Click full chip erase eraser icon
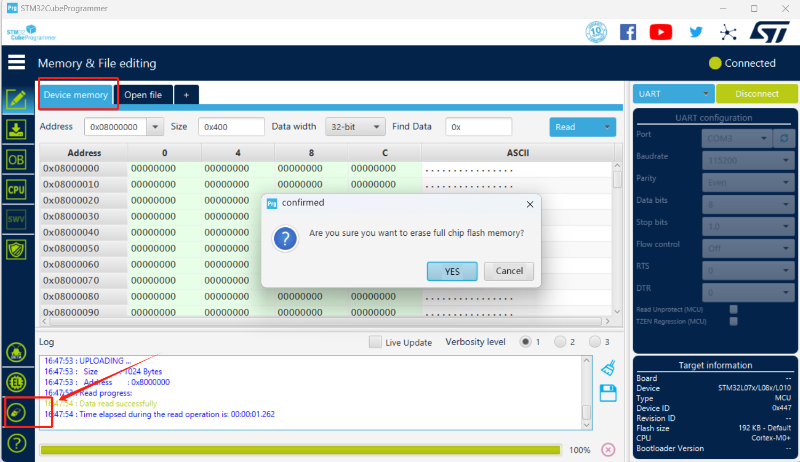 tap(16, 412)
